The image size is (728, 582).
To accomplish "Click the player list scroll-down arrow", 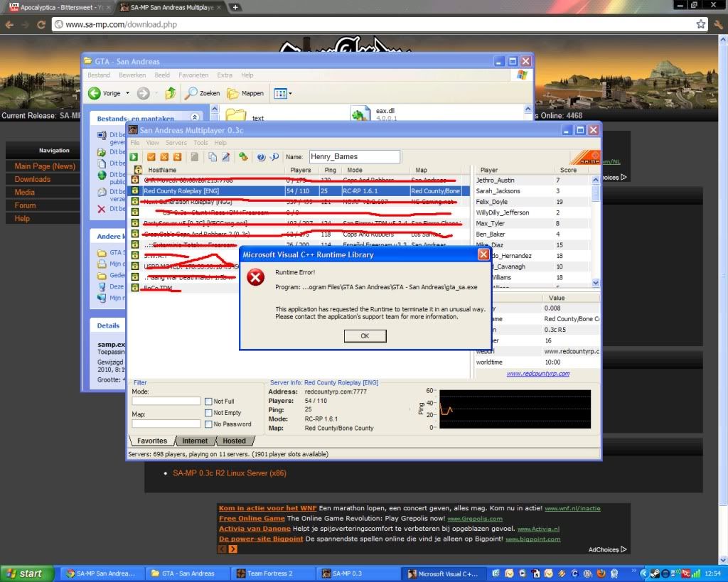I will pyautogui.click(x=596, y=283).
